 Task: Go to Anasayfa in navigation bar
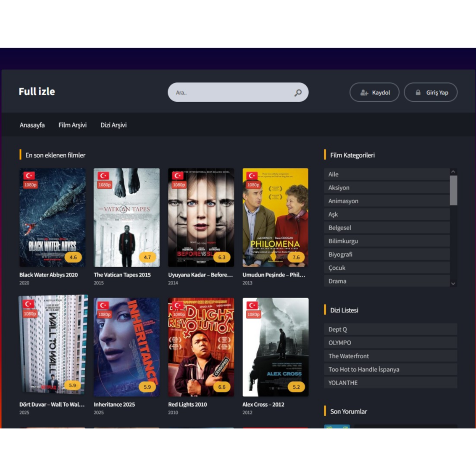coord(32,125)
